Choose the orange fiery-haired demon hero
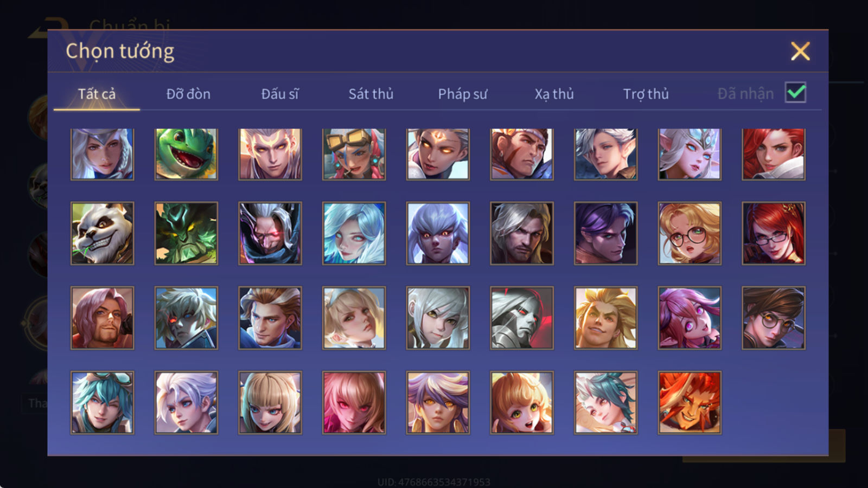 tap(690, 402)
